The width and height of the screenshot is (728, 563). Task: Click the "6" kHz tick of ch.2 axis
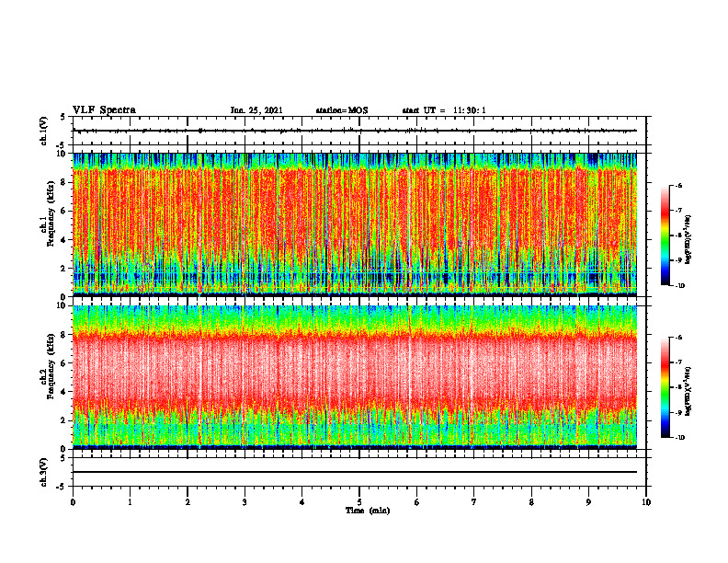[x=64, y=363]
